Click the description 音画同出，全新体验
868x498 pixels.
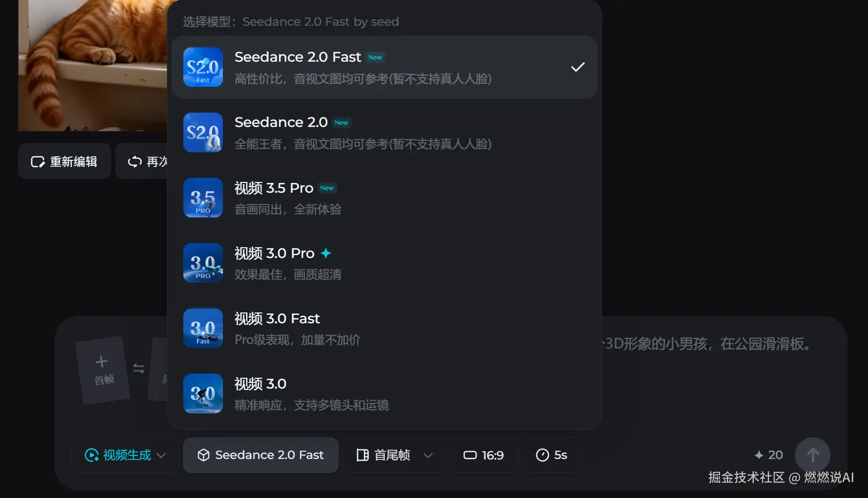point(288,209)
